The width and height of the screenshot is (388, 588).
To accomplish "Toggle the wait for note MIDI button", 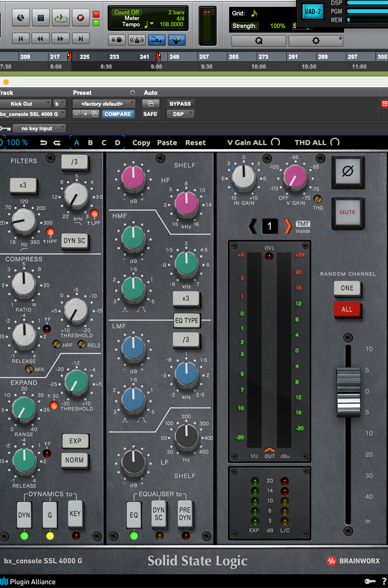I will point(117,40).
